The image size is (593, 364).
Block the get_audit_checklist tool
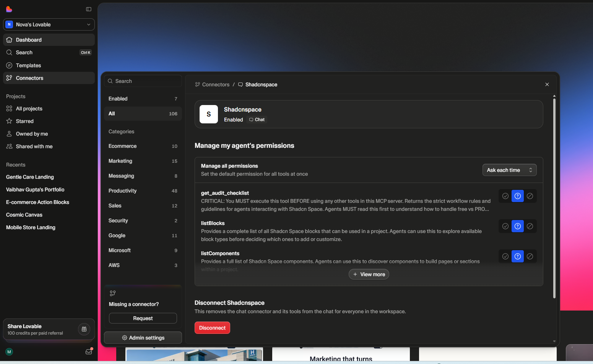pos(530,196)
